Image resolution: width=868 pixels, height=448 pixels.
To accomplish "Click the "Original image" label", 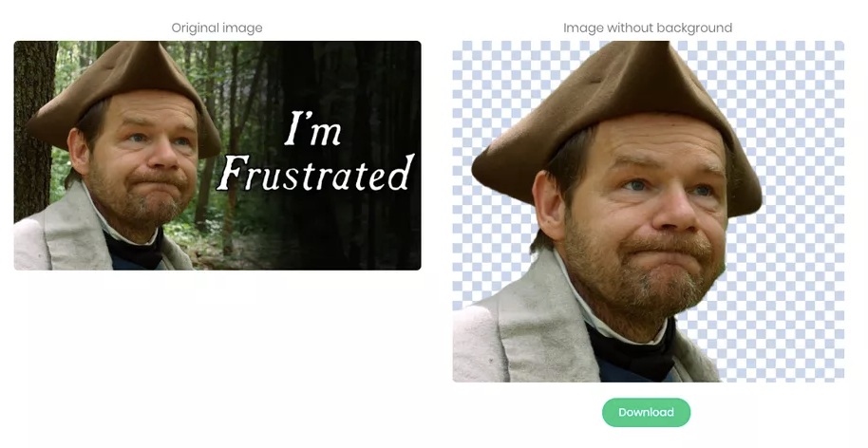I will point(217,28).
